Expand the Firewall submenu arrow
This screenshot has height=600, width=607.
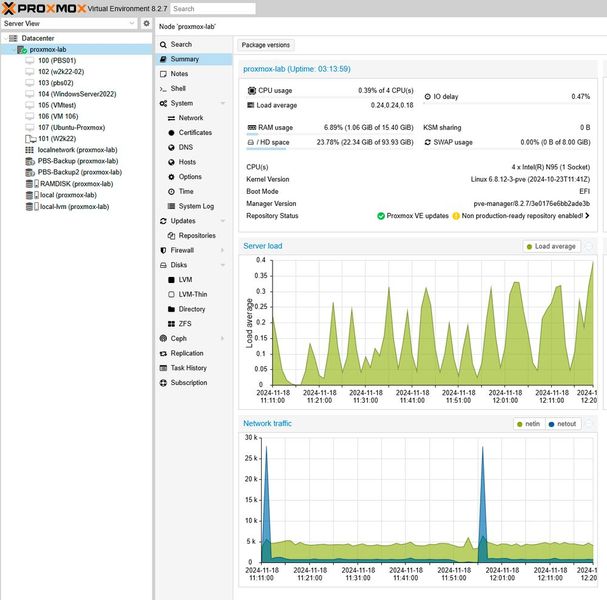[223, 250]
